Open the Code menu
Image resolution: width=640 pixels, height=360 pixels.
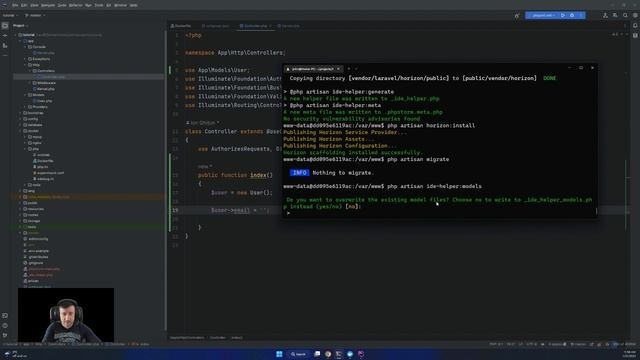pyautogui.click(x=62, y=5)
